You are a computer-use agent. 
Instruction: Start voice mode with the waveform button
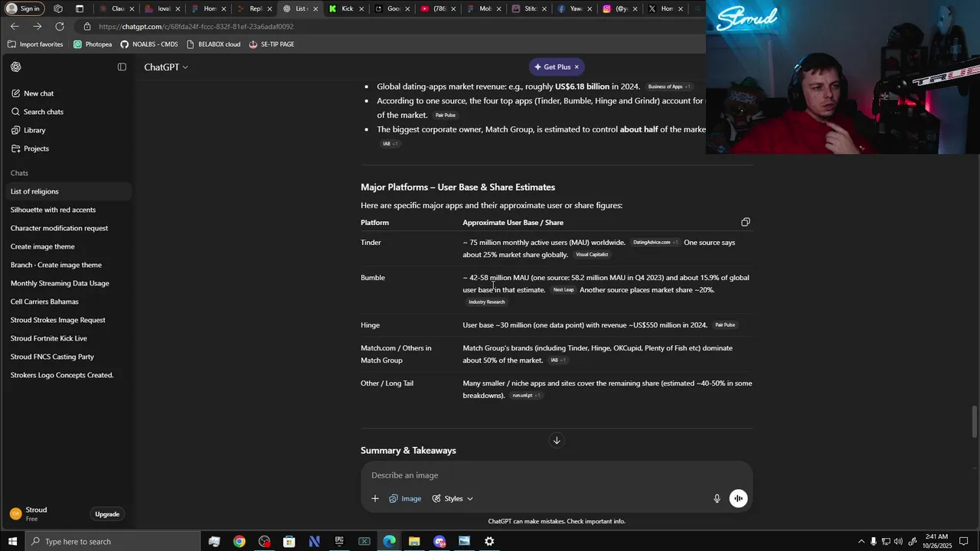[738, 498]
